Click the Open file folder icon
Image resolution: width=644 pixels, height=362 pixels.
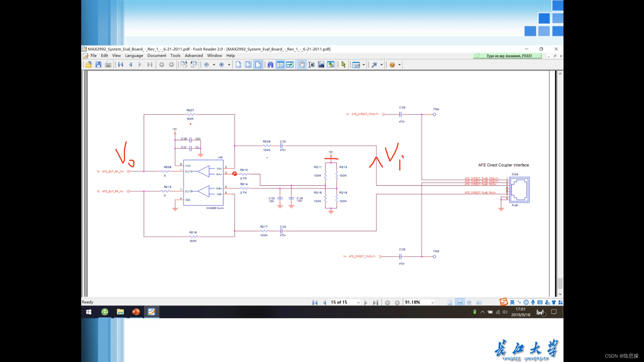(89, 65)
